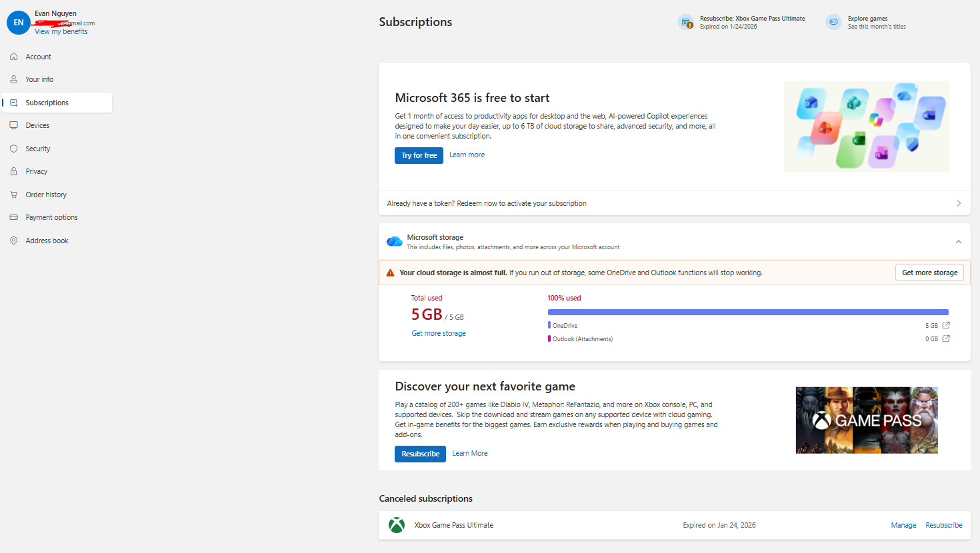Click the storage warning triangle icon
Screen dimensions: 980x553
click(391, 273)
